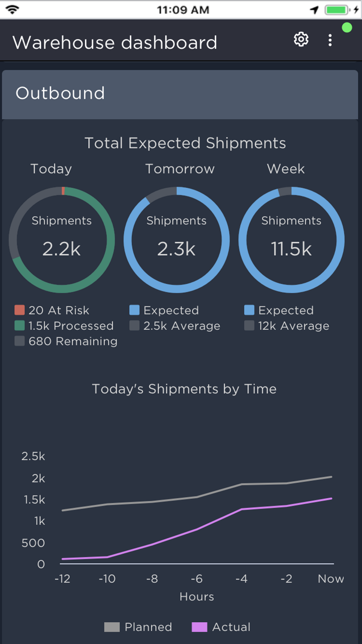Open the three-dot overflow menu

tap(330, 40)
